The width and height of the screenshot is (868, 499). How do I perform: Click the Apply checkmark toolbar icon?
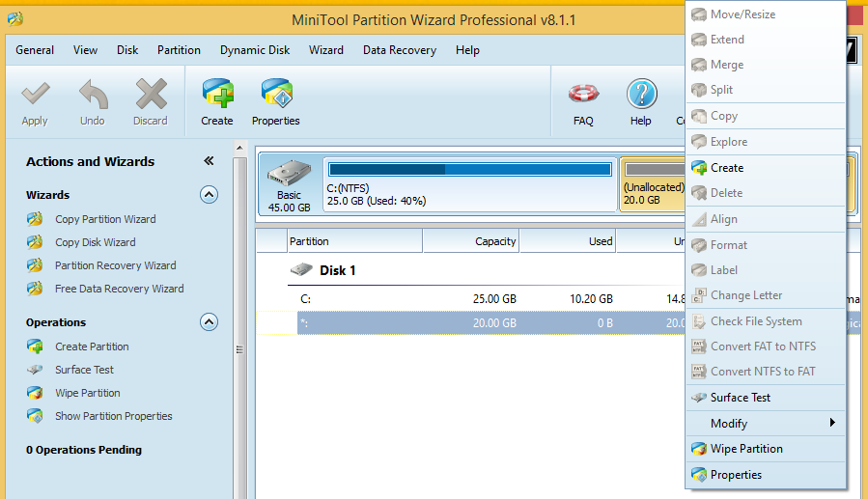click(36, 94)
